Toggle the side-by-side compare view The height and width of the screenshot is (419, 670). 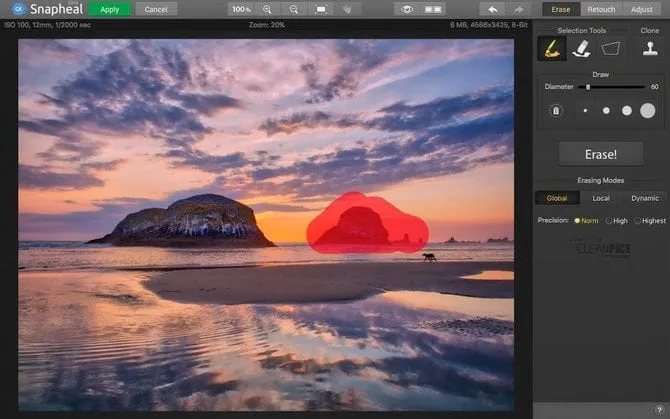tap(433, 9)
